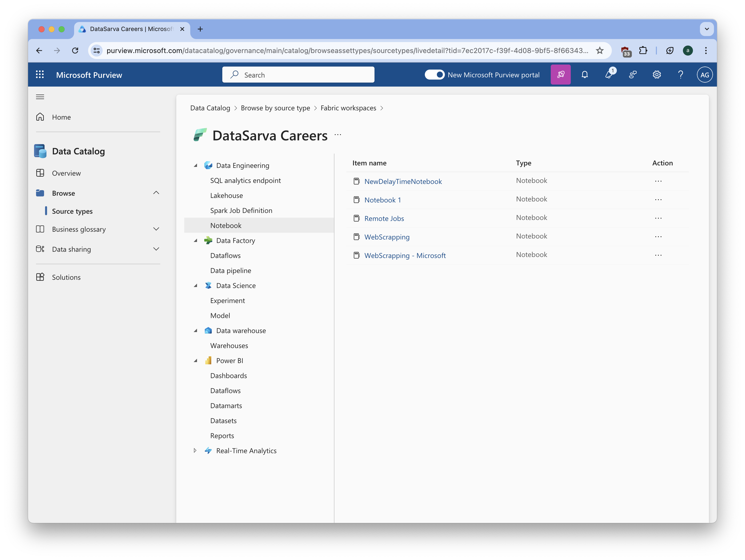Open action menu for NewDelayTimeNotebook
This screenshot has height=560, width=745.
point(658,181)
